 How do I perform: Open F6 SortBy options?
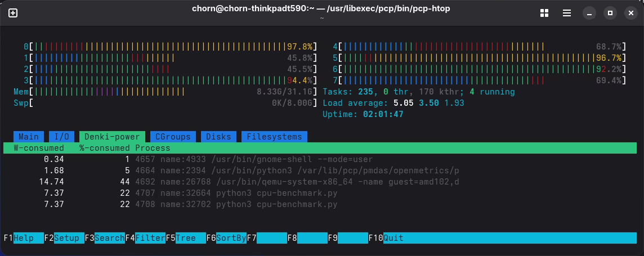[226, 238]
